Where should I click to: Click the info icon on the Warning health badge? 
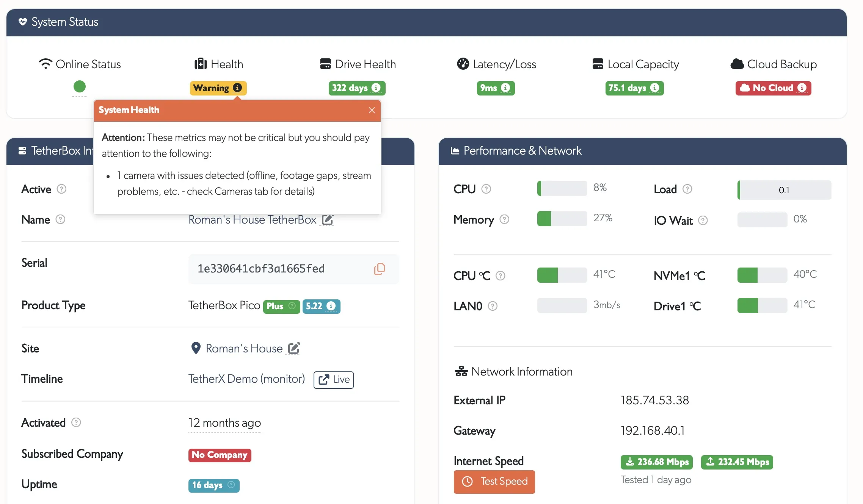tap(238, 88)
